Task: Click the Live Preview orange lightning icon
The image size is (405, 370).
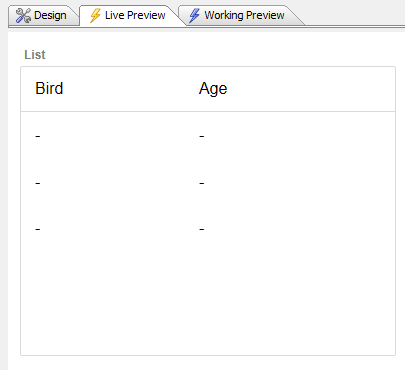Action: tap(95, 15)
